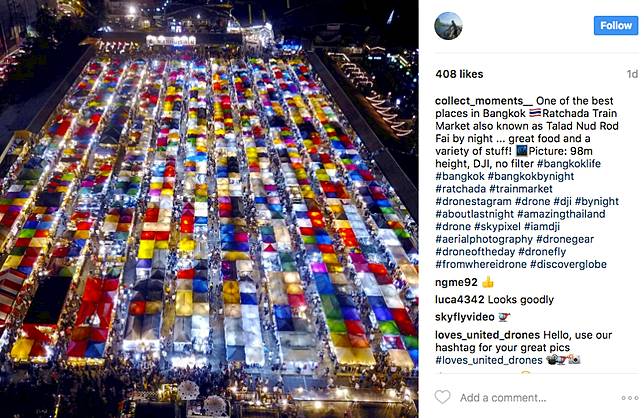Click the 1d post timestamp
The width and height of the screenshot is (644, 418).
coord(632,74)
